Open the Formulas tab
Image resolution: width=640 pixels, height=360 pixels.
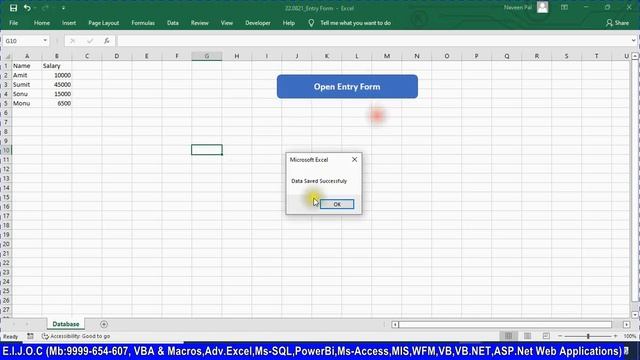[x=143, y=23]
